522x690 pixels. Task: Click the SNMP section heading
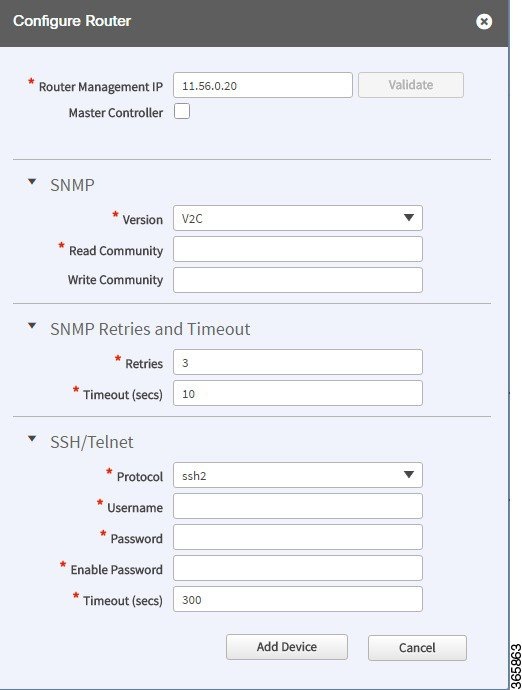(72, 185)
